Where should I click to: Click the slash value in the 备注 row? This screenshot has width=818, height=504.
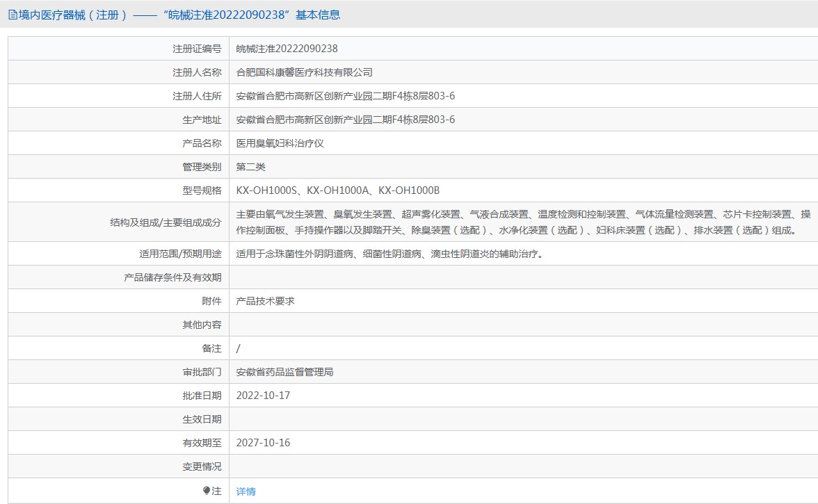238,348
